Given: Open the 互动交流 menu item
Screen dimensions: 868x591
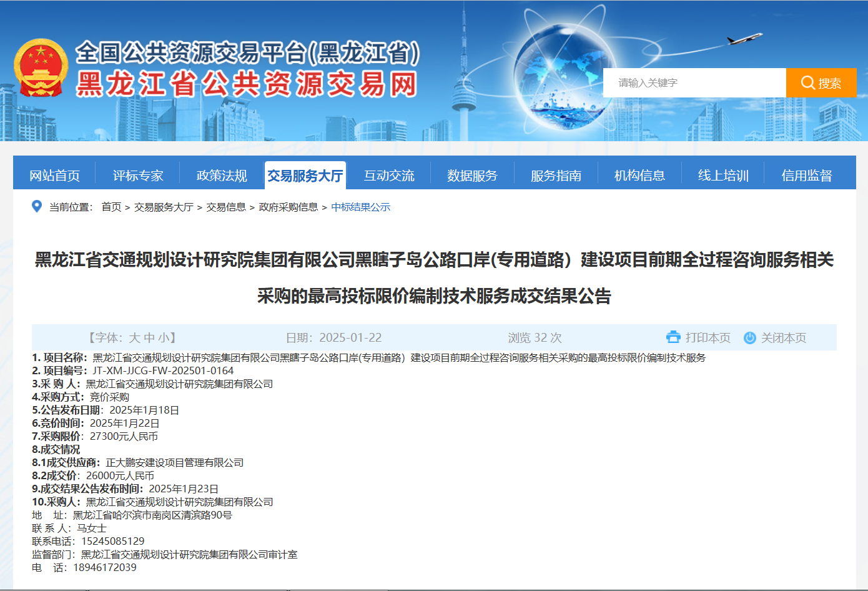Looking at the screenshot, I should [x=389, y=176].
